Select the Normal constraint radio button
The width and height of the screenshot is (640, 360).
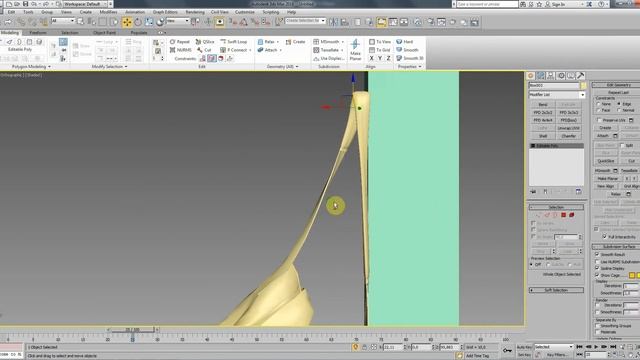pyautogui.click(x=619, y=111)
